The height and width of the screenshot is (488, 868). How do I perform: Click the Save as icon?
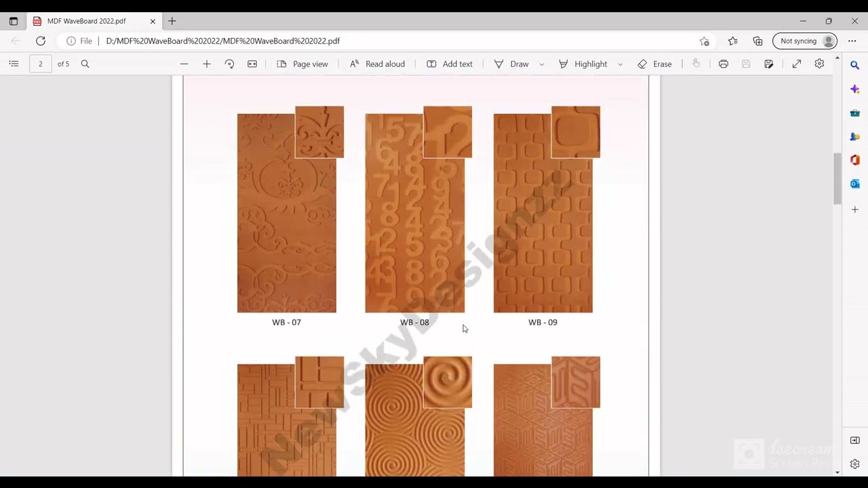tap(768, 64)
